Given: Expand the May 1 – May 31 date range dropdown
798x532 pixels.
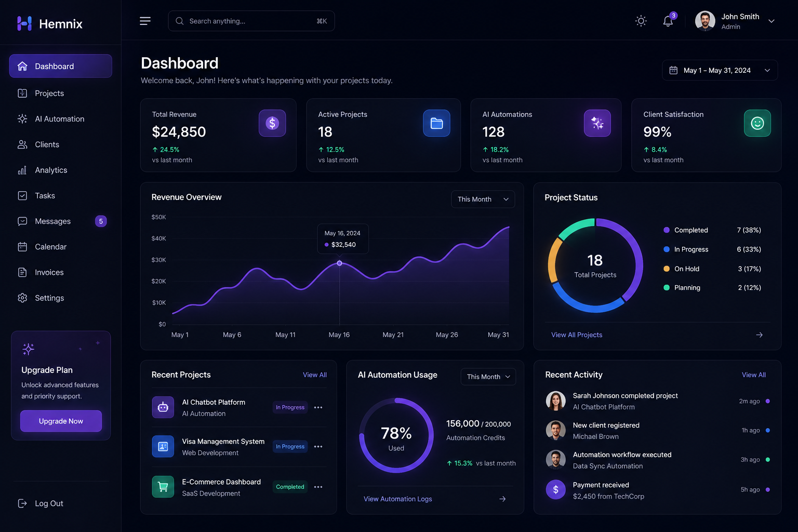Looking at the screenshot, I should point(720,70).
